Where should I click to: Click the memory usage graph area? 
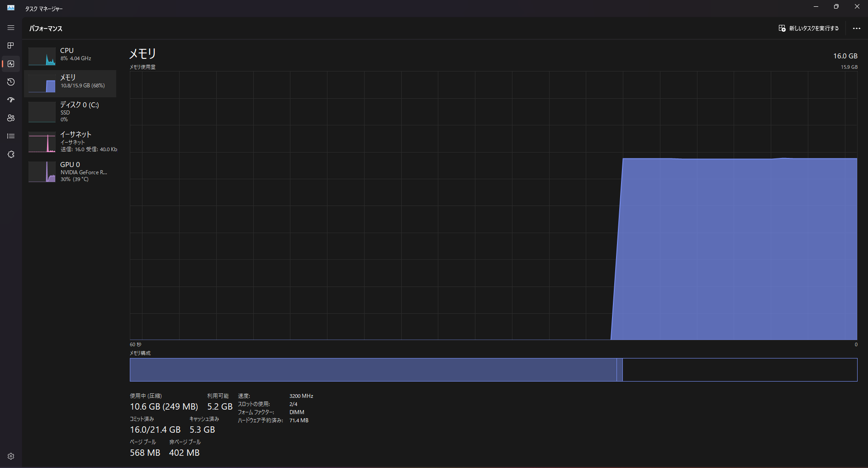tap(493, 205)
